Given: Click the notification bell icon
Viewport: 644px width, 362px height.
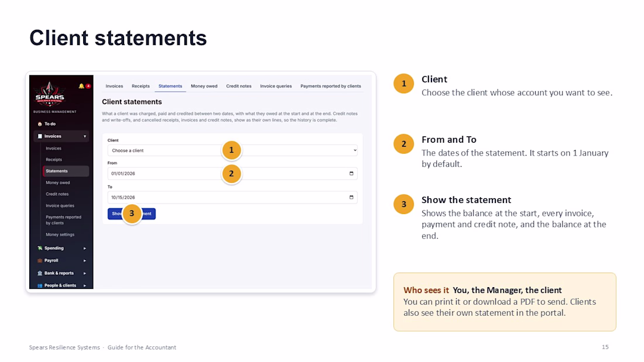Looking at the screenshot, I should point(81,86).
